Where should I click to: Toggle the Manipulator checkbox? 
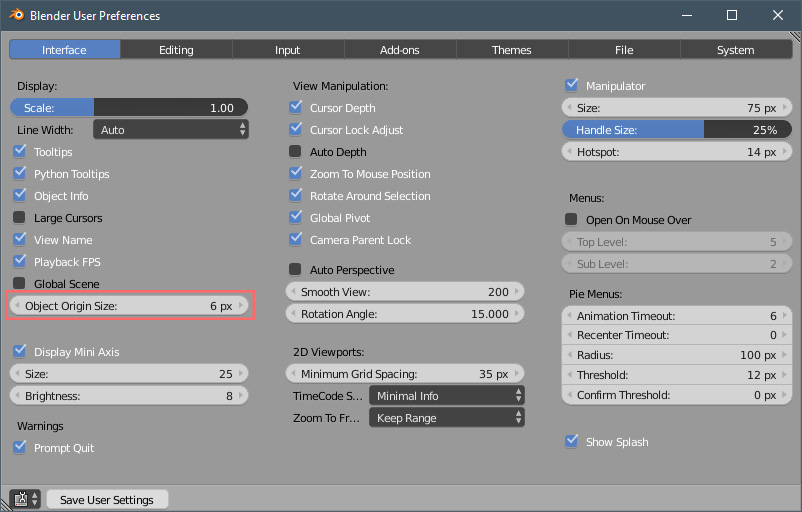pos(571,85)
